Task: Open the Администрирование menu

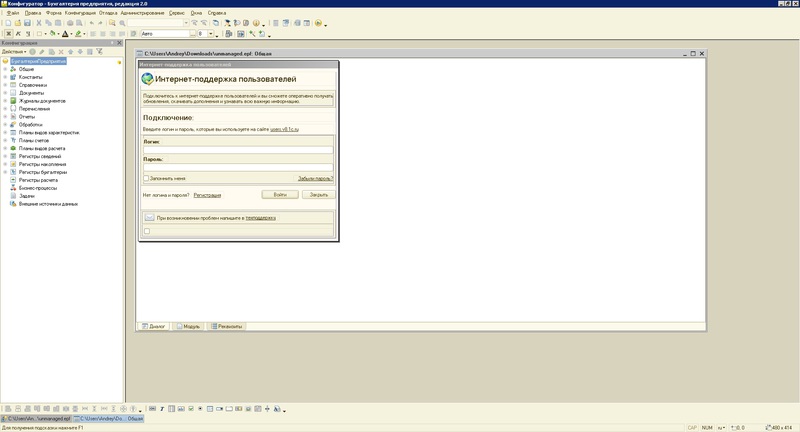Action: [x=142, y=13]
